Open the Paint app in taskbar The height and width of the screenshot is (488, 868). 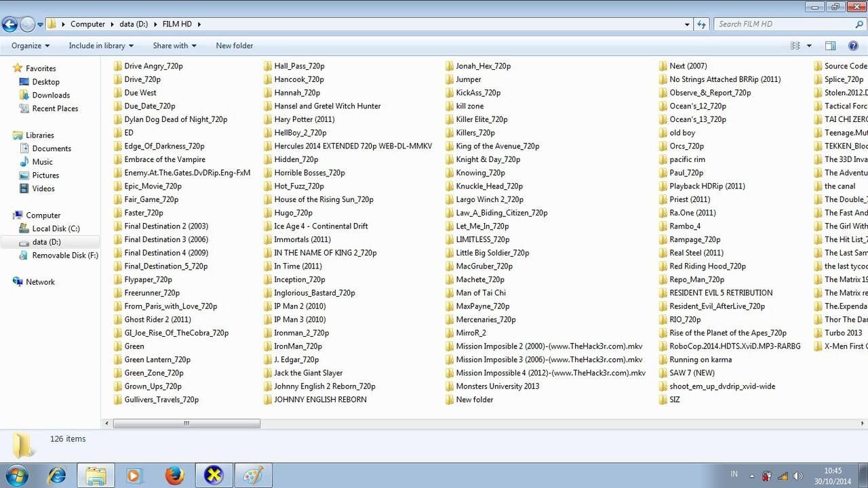(x=253, y=476)
